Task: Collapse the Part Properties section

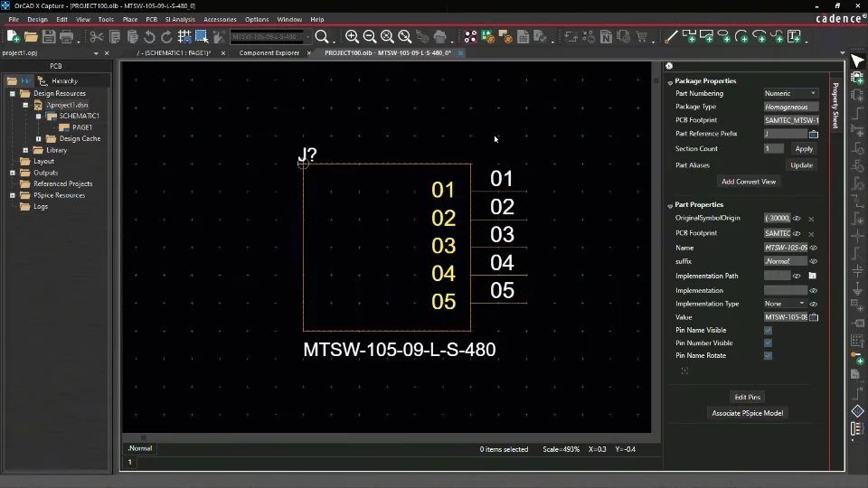Action: (670, 205)
